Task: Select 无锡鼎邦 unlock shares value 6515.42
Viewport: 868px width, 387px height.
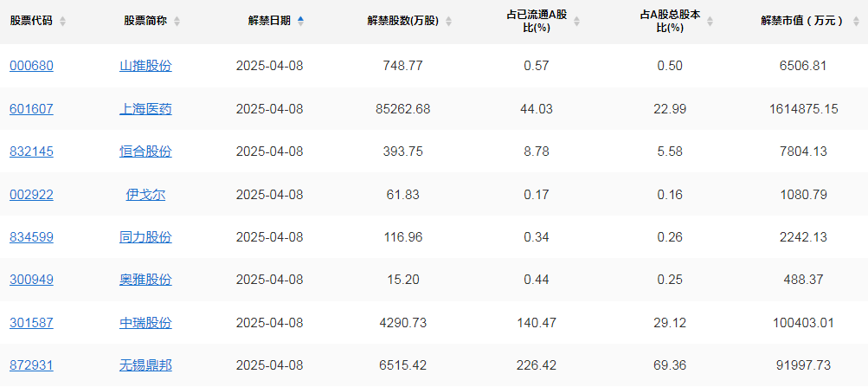Action: pos(402,365)
